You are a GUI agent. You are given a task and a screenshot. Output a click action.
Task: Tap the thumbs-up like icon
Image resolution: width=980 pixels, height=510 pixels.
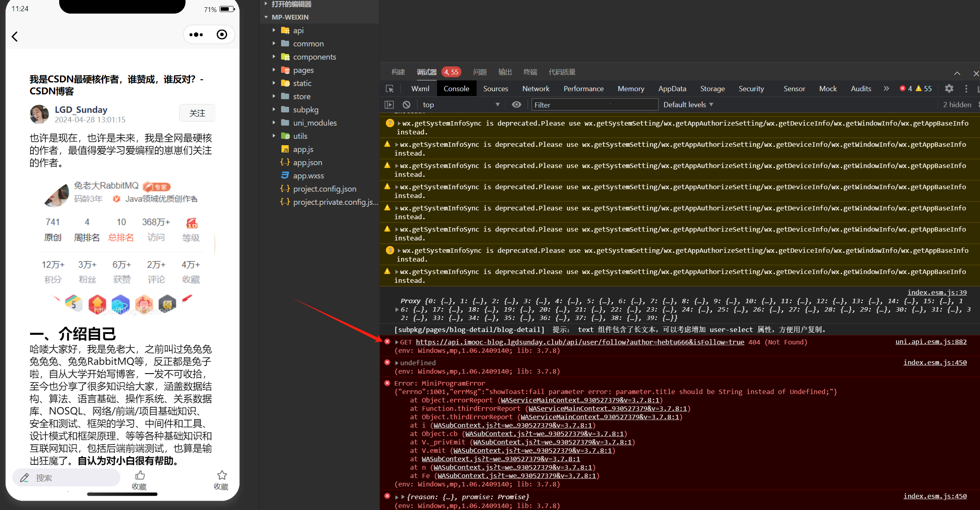coord(140,475)
